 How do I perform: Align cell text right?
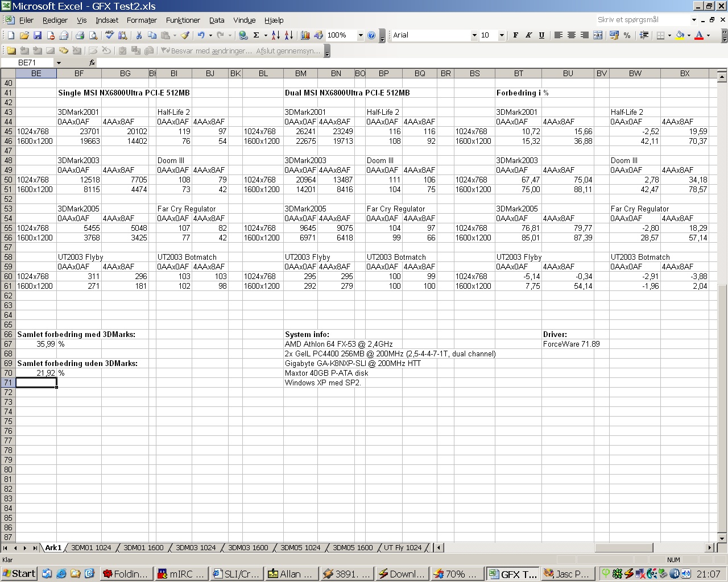point(584,35)
